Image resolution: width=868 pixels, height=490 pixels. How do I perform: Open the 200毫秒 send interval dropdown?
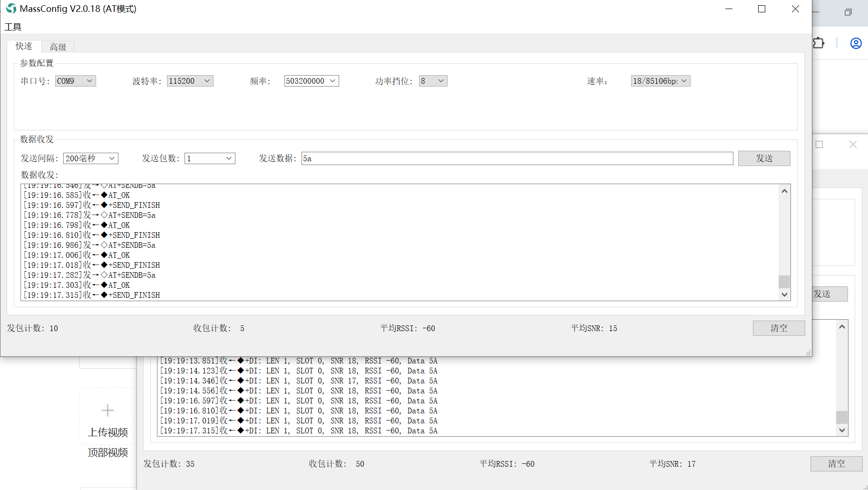[91, 158]
